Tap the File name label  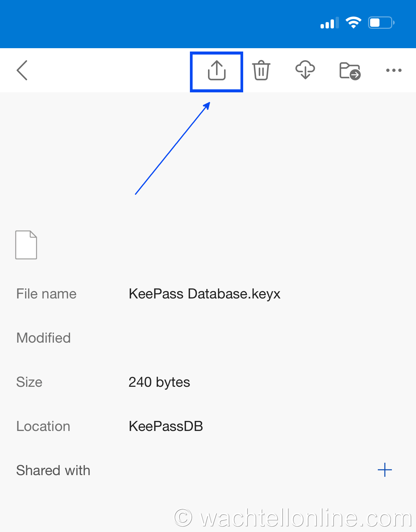(x=46, y=294)
